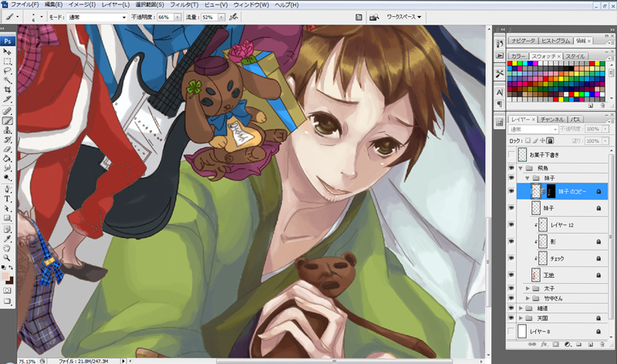Switch to the チャンネル tab
This screenshot has width=617, height=364.
pos(552,120)
